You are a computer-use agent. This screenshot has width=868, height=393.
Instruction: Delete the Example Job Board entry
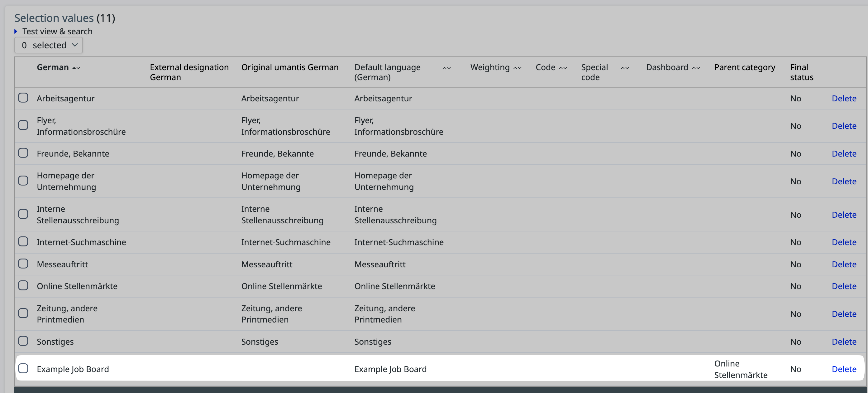pos(844,369)
